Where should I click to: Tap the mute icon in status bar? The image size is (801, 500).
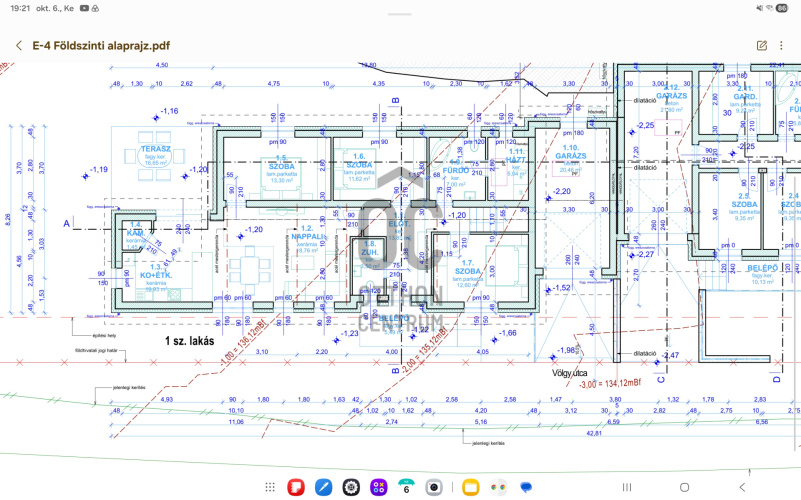tap(760, 8)
